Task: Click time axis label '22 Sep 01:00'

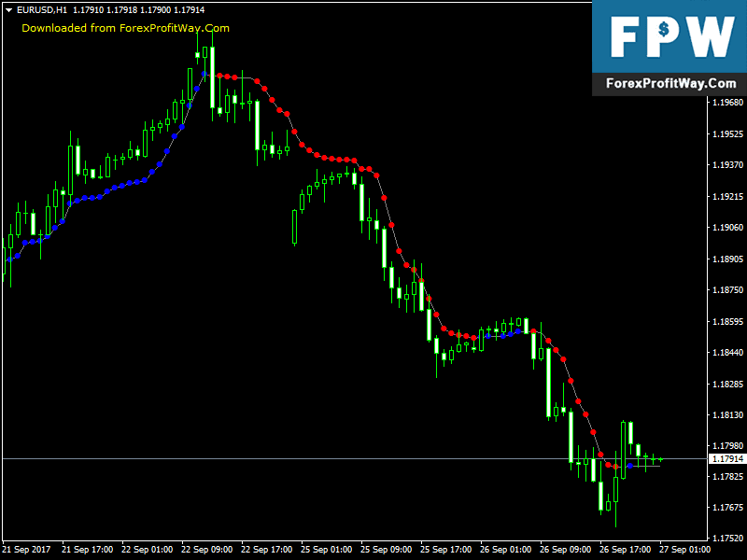Action: (148, 550)
